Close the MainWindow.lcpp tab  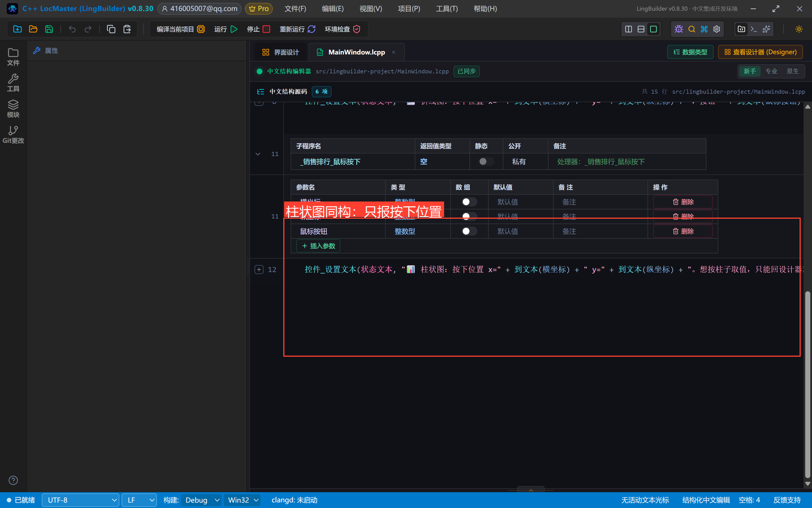point(394,52)
